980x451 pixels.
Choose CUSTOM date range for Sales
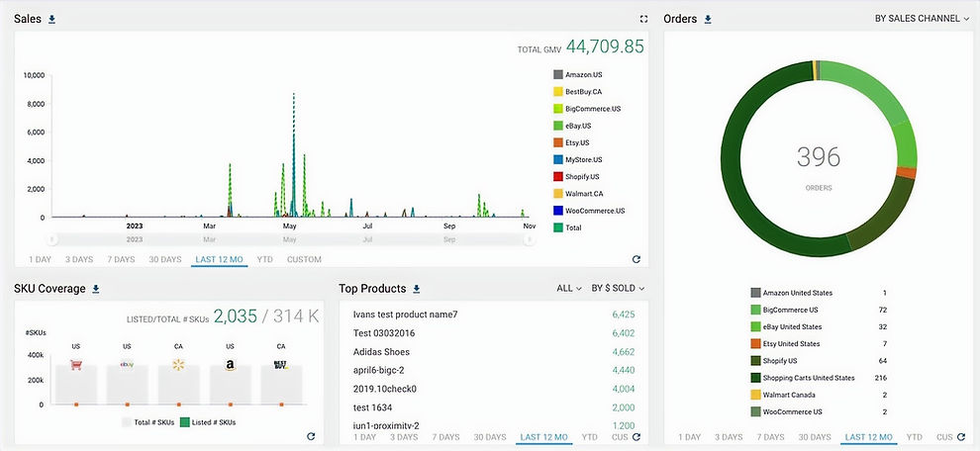304,259
